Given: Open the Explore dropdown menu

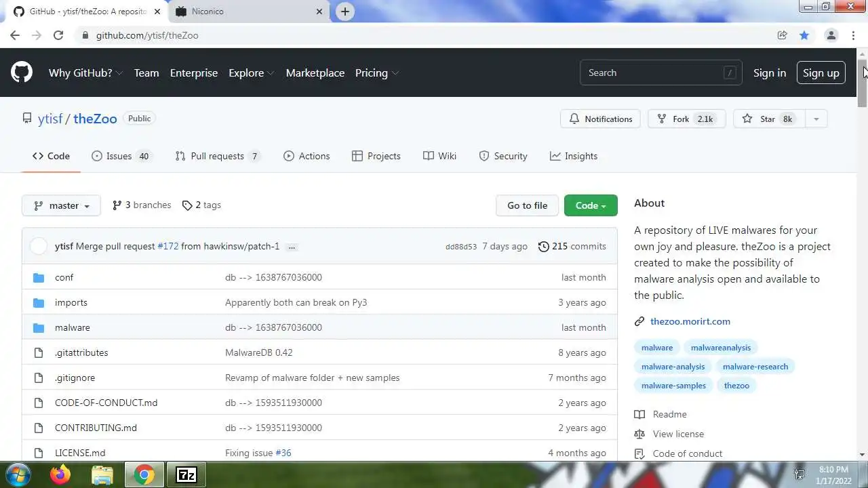Looking at the screenshot, I should 251,73.
